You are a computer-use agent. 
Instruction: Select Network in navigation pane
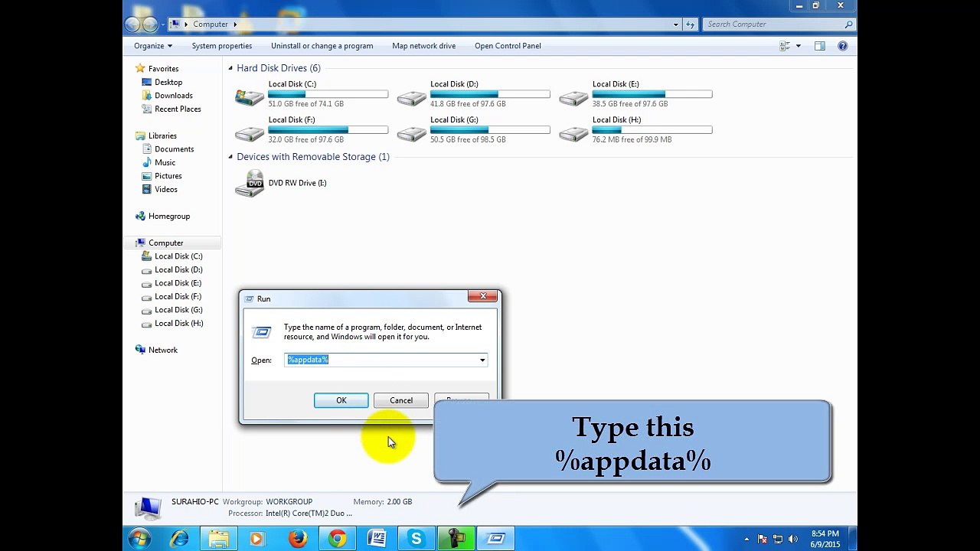tap(163, 350)
